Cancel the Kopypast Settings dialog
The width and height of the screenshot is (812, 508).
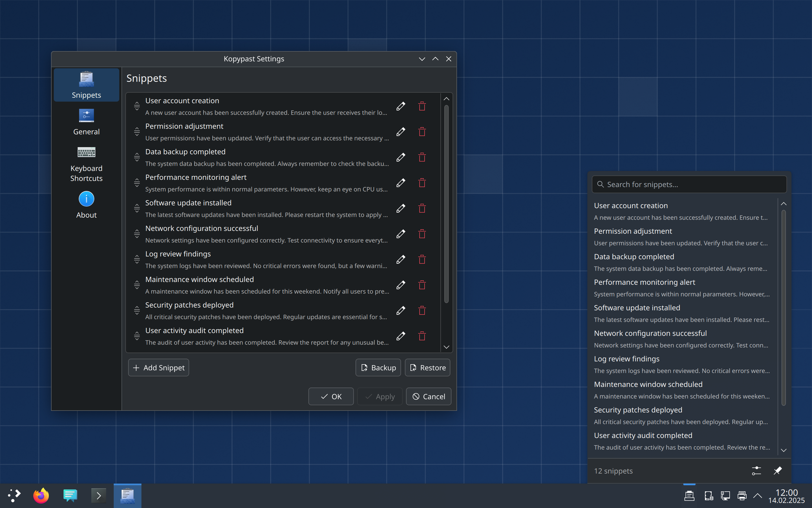[x=428, y=396]
